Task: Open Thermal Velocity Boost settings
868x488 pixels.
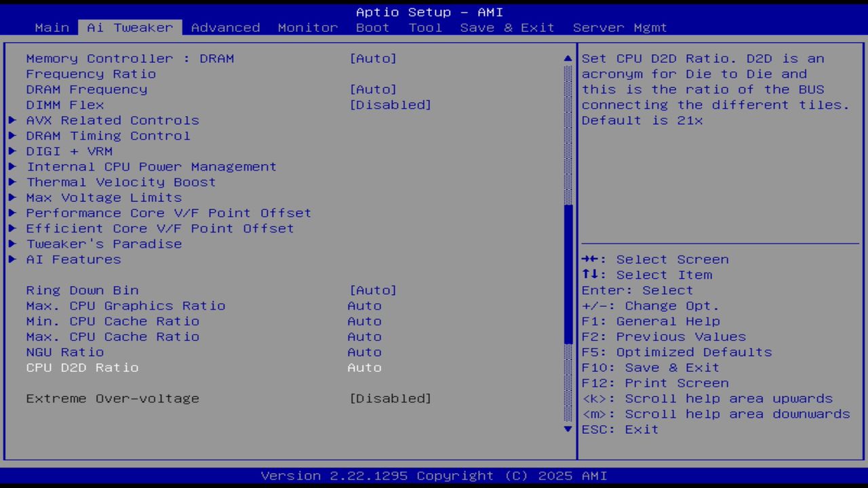Action: tap(121, 182)
